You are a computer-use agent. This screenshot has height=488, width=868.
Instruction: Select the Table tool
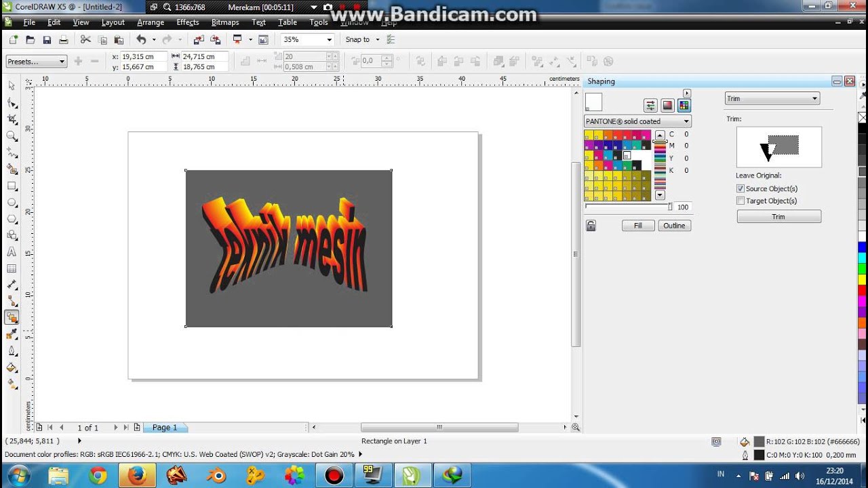click(12, 268)
